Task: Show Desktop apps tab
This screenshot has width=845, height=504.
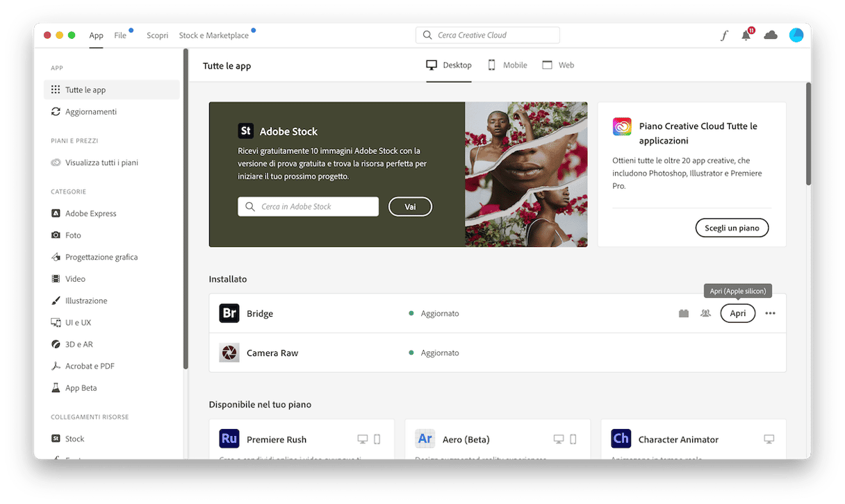Action: [449, 65]
